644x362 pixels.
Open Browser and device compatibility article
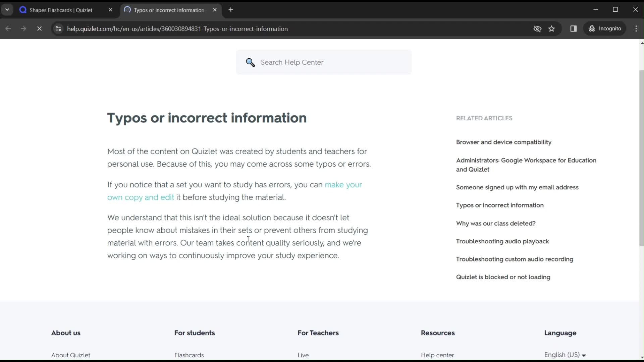504,142
